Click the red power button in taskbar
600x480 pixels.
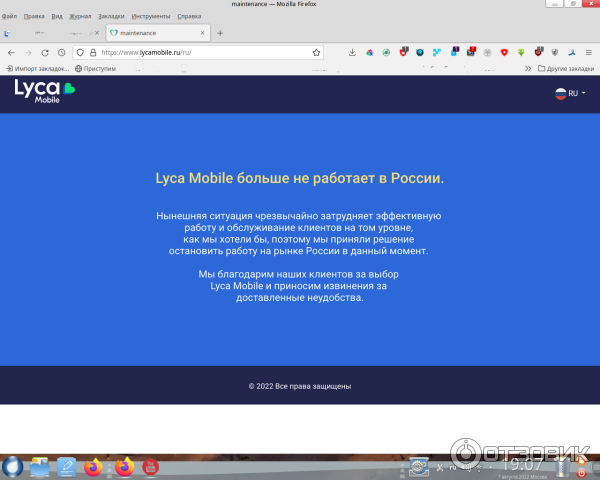click(581, 474)
